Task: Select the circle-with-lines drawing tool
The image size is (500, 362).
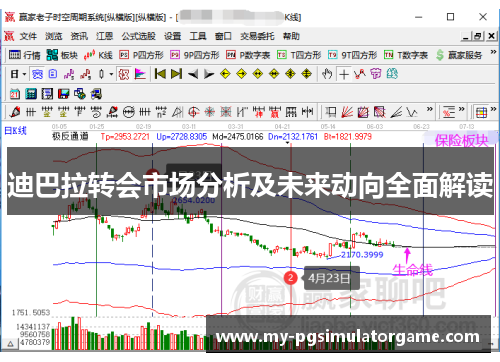Action: (x=128, y=112)
